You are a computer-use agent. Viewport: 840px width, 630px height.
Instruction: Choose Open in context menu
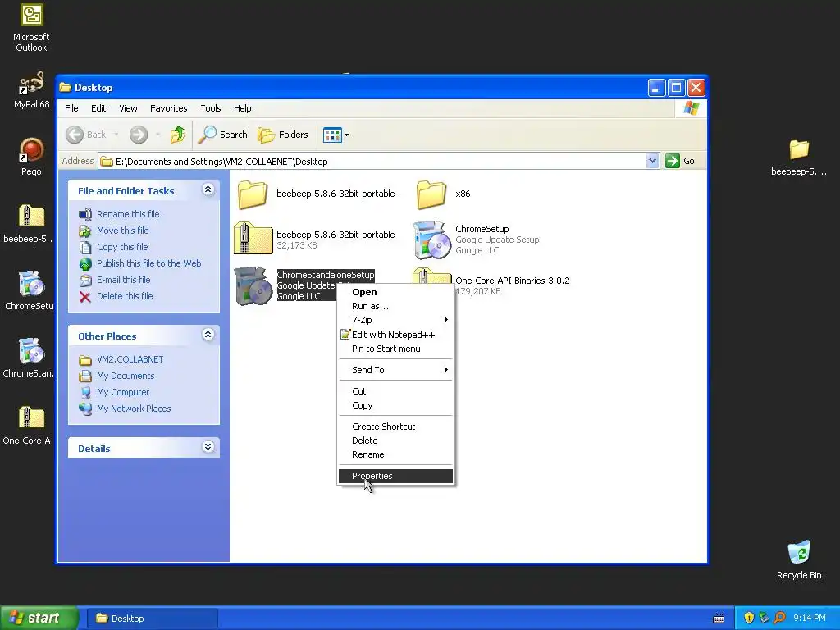click(395, 292)
